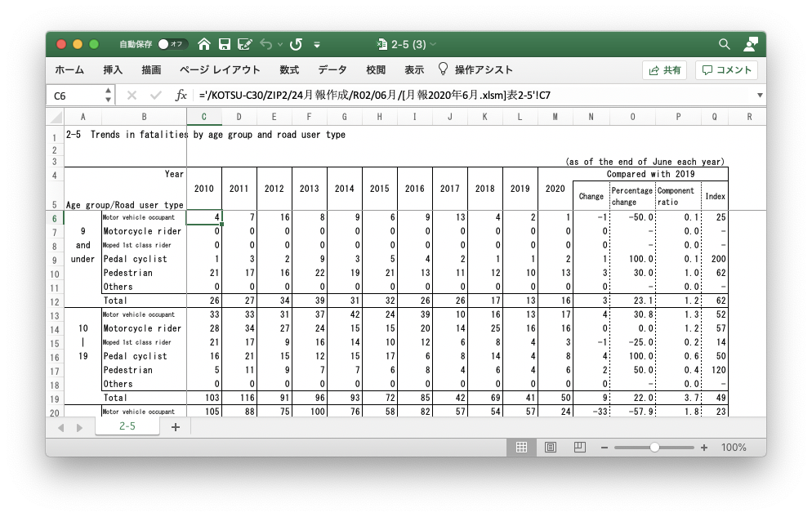
Task: Click the Undo arrow icon
Action: pos(265,44)
